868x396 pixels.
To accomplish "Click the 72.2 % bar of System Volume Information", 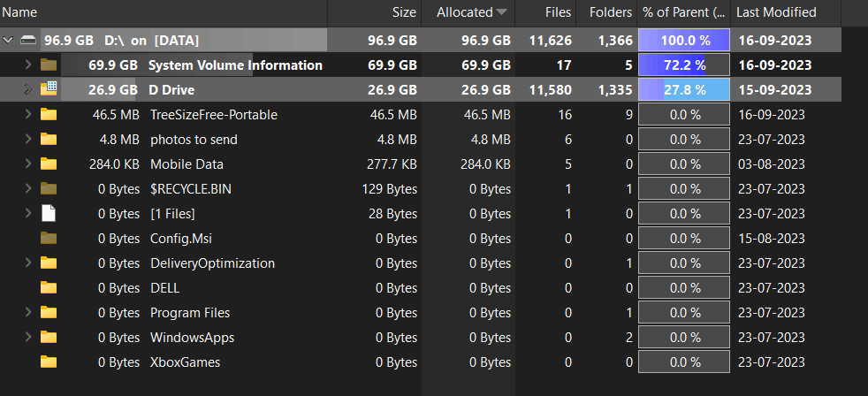I will [683, 65].
